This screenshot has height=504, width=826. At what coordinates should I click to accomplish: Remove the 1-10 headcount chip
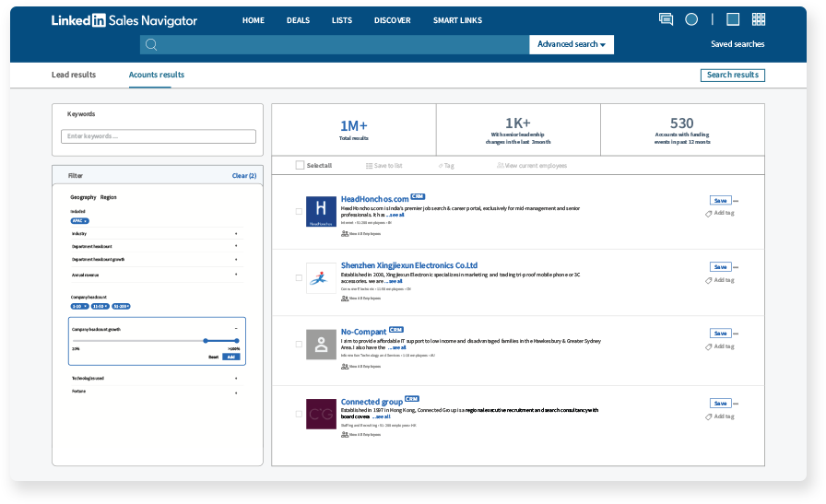tap(86, 307)
